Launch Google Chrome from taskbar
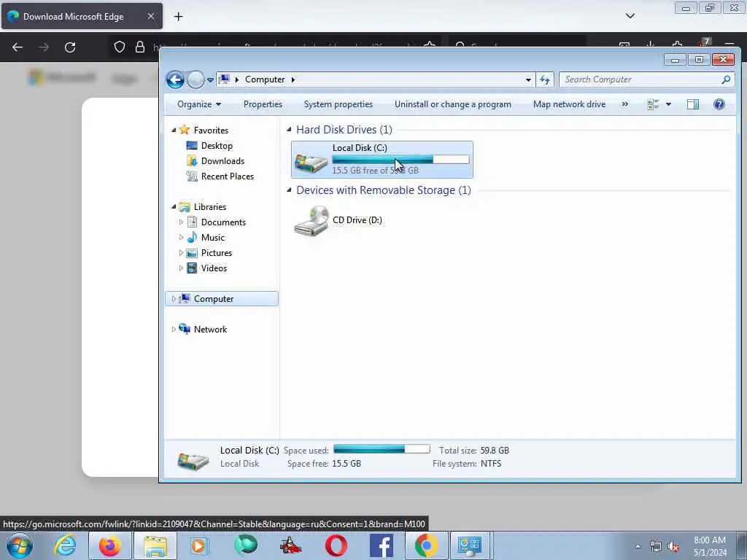Viewport: 747px width, 560px height. click(x=426, y=545)
